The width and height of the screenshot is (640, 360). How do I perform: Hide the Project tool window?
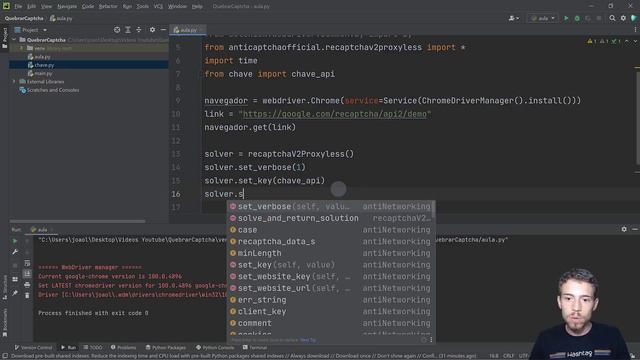tap(163, 30)
